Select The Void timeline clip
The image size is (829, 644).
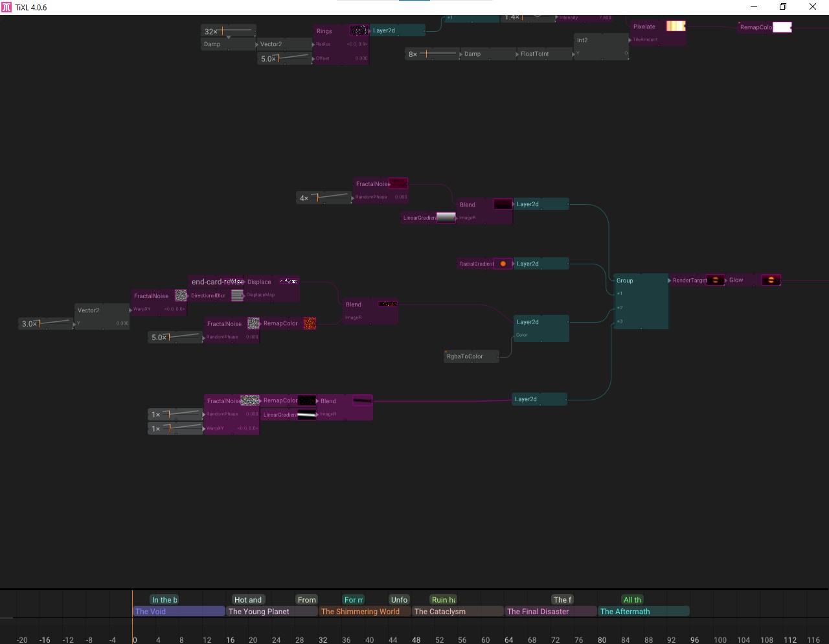click(179, 612)
